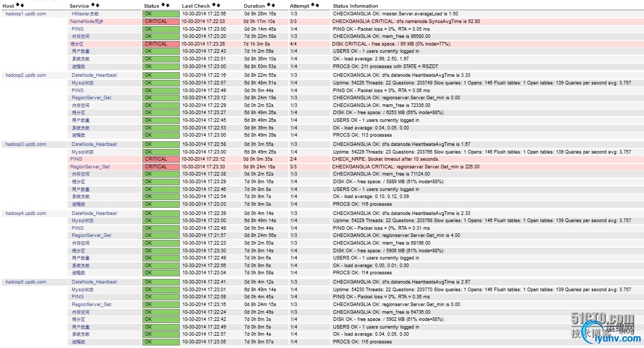Open the PING service link under hadoop1

point(77,29)
